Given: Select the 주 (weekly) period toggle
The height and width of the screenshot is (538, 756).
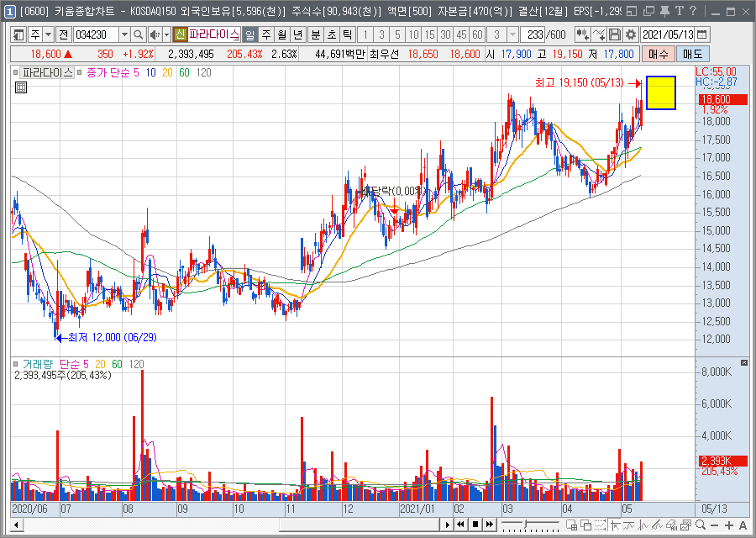Looking at the screenshot, I should (x=266, y=34).
